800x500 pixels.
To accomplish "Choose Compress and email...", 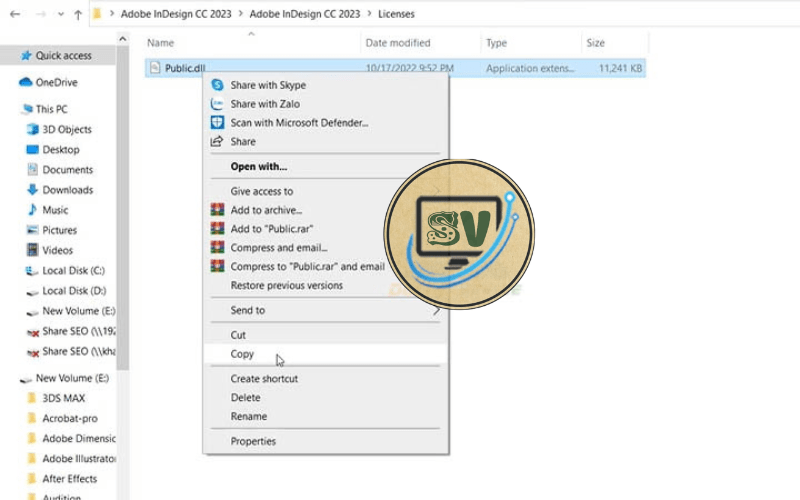I will (x=326, y=248).
